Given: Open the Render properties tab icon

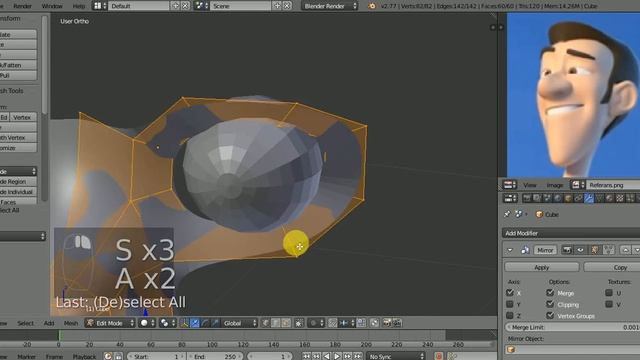Looking at the screenshot, I should pyautogui.click(x=527, y=198).
